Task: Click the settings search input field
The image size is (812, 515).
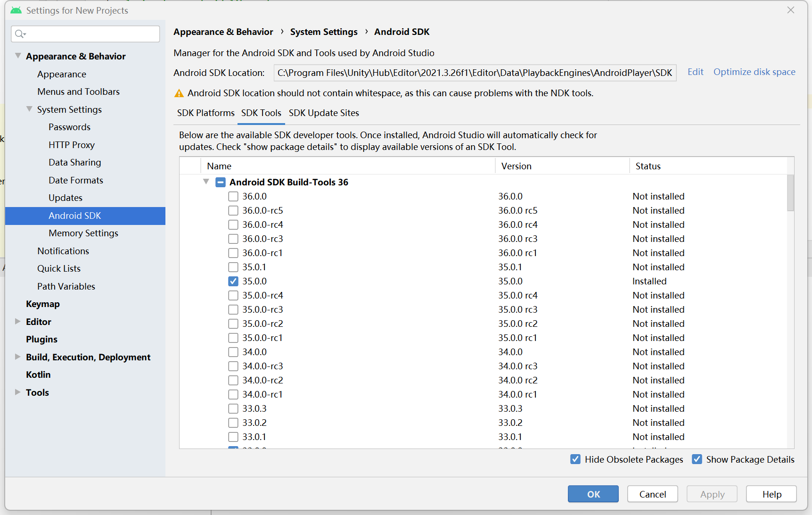Action: (x=85, y=34)
